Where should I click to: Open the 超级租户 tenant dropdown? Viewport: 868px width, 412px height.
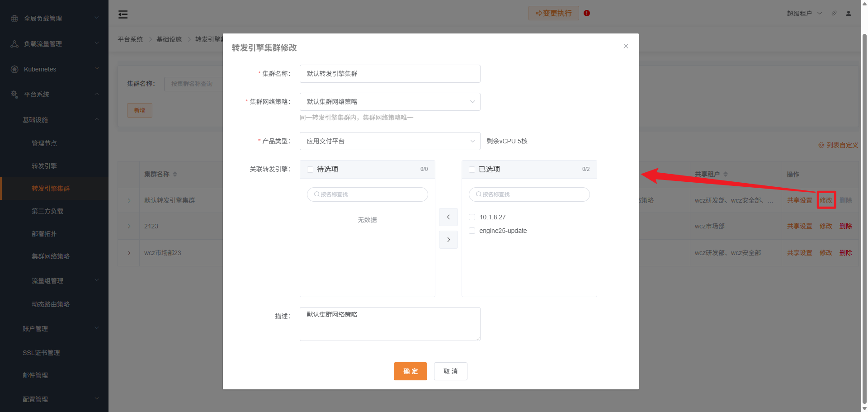click(804, 14)
